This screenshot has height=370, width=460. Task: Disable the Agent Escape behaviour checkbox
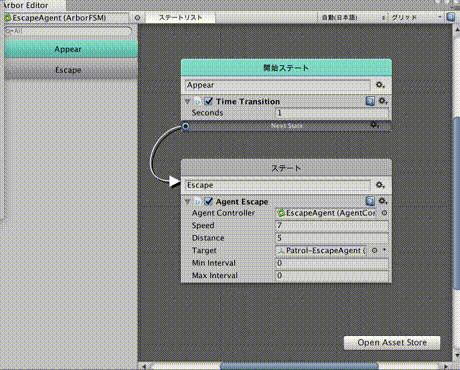[209, 201]
